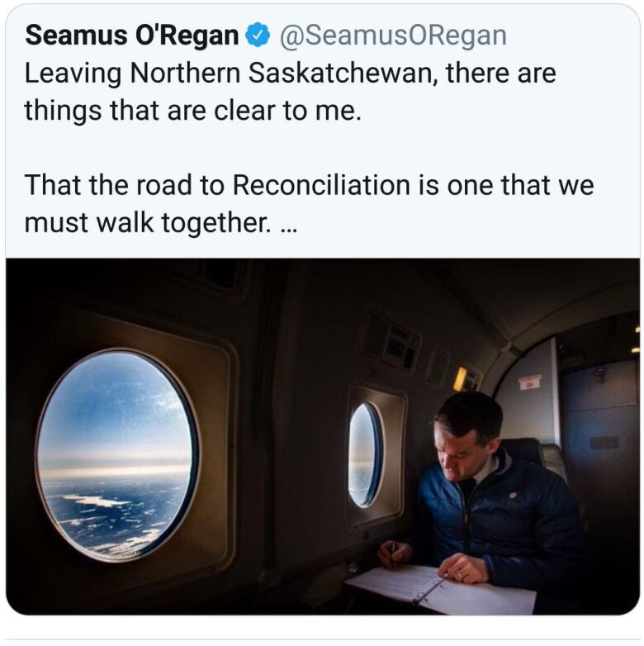The height and width of the screenshot is (646, 644).
Task: Click the small oval window beside the man
Action: (366, 454)
